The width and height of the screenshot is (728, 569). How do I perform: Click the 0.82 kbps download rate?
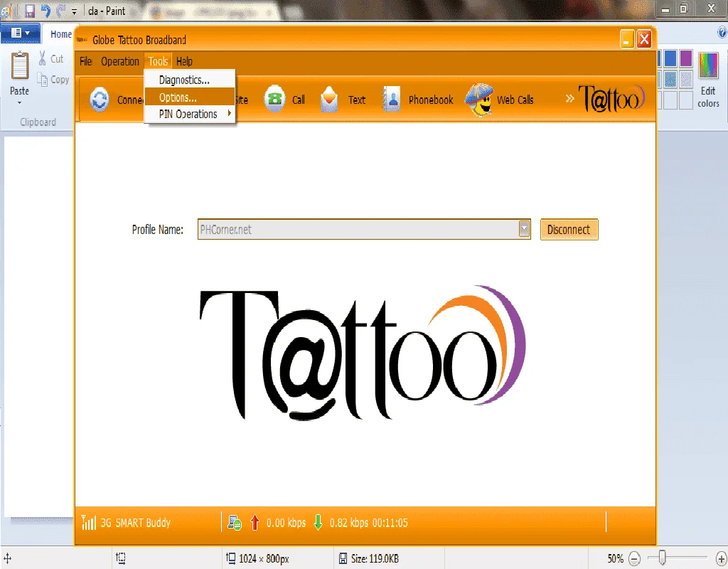[348, 523]
